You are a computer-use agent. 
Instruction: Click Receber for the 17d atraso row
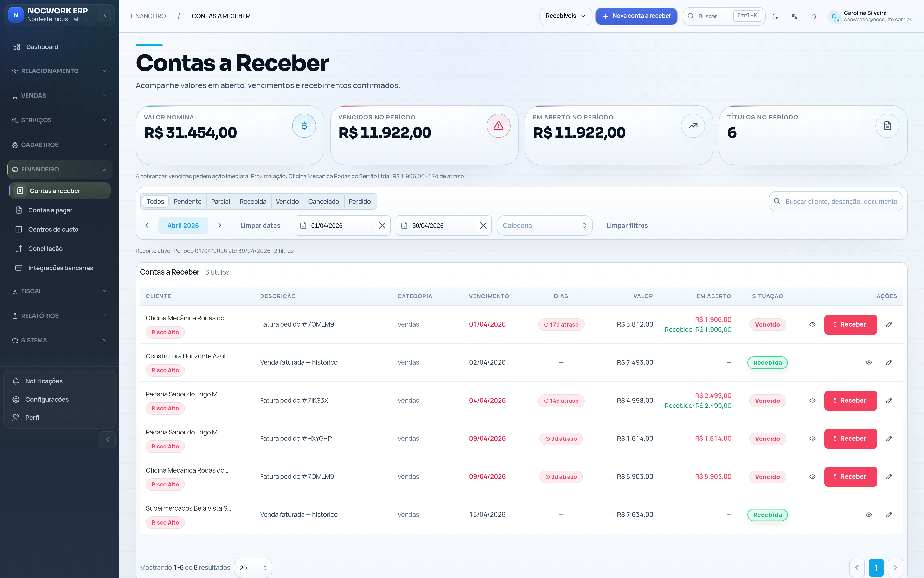850,325
